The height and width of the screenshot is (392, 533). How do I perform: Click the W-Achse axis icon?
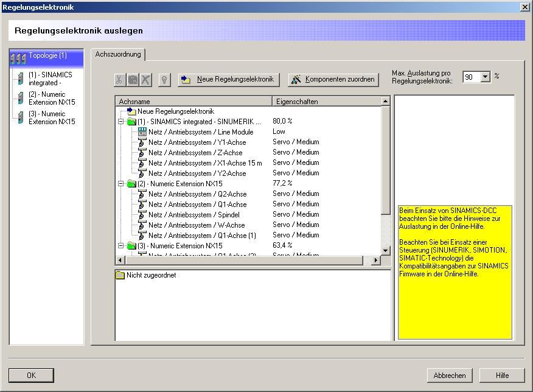point(142,225)
